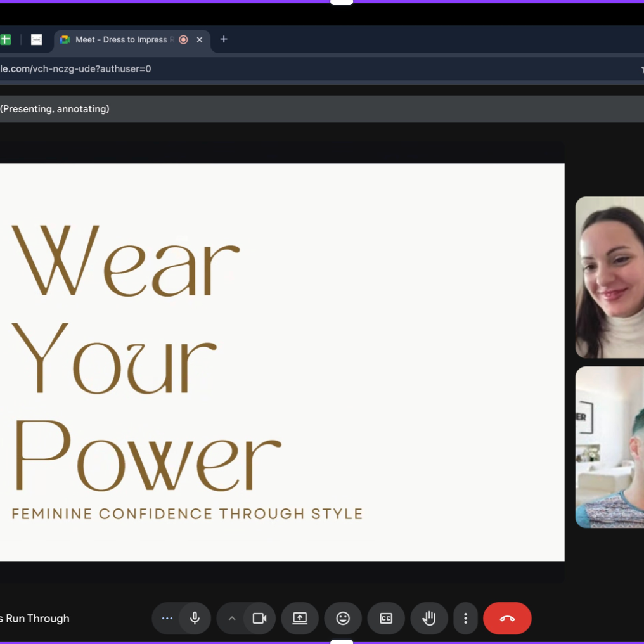Select the smiling woman's video tile

pos(609,277)
